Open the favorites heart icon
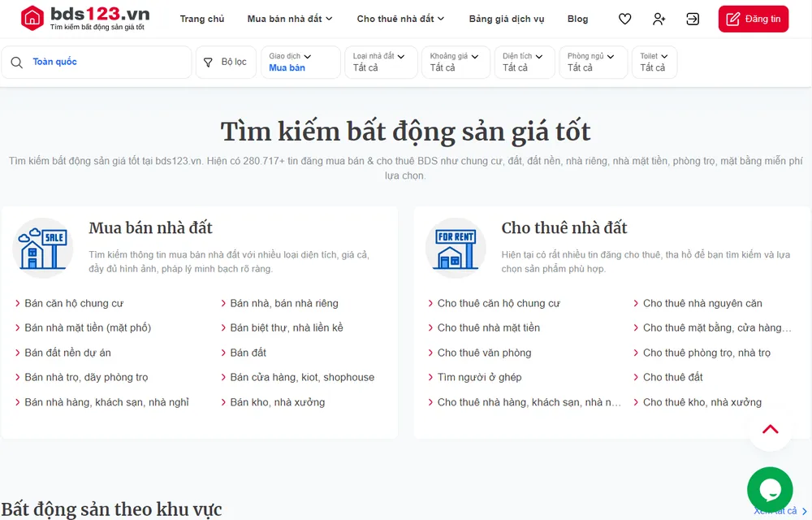Image resolution: width=812 pixels, height=520 pixels. coord(624,18)
